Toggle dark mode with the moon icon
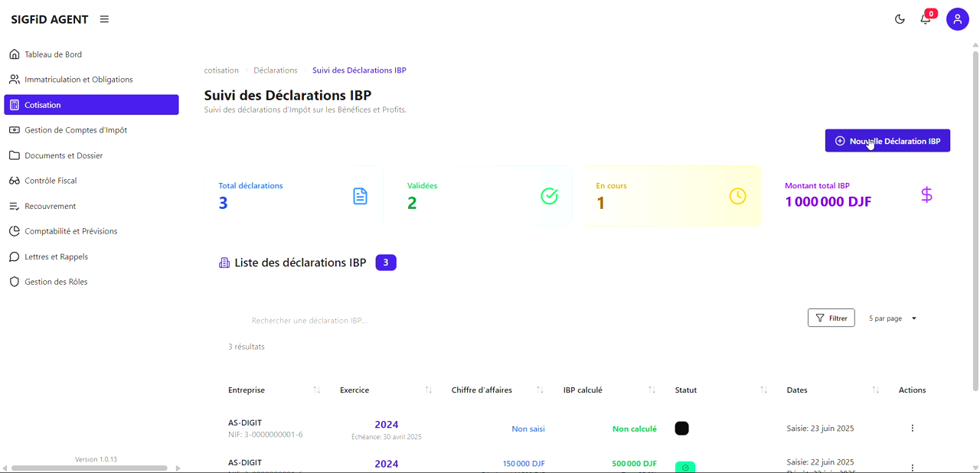The image size is (980, 473). coord(900,19)
